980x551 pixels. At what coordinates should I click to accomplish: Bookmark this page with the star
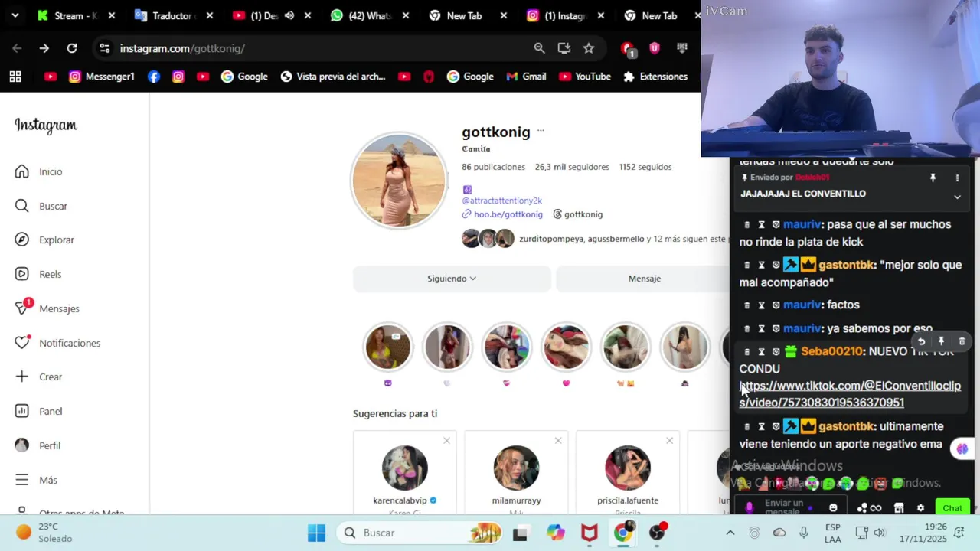click(588, 48)
